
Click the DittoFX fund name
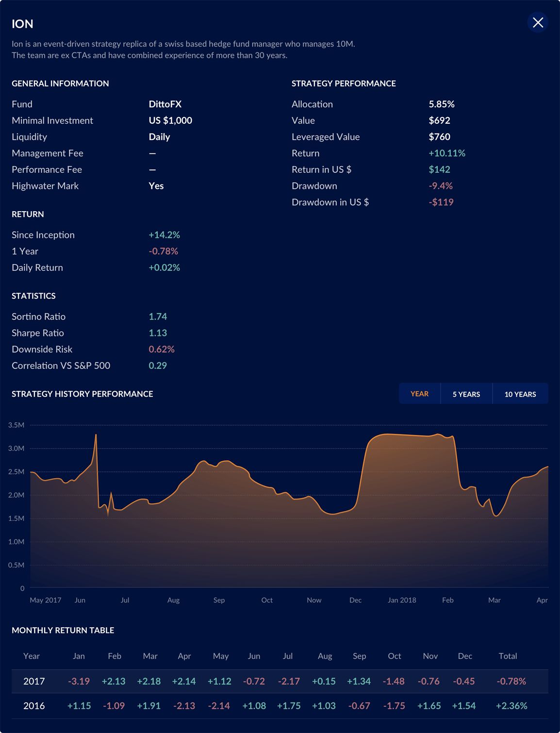[x=165, y=104]
